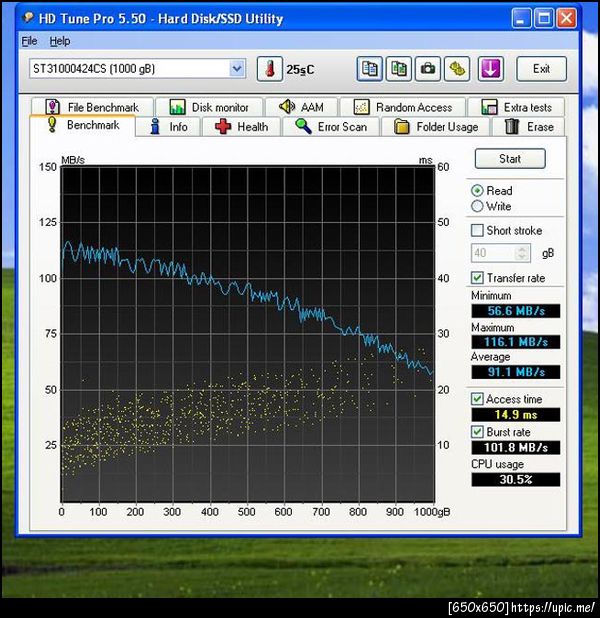Click the burst rate value 101.8 MB/s
600x618 pixels.
tap(516, 448)
